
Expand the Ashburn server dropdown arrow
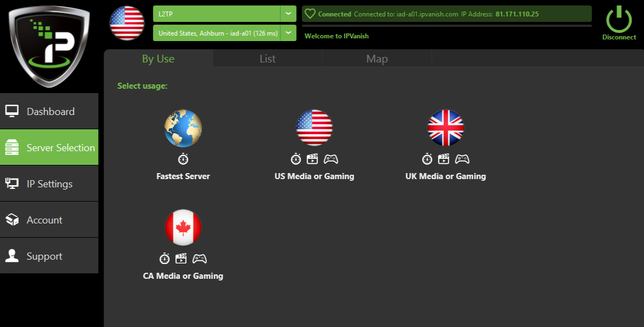(x=288, y=33)
